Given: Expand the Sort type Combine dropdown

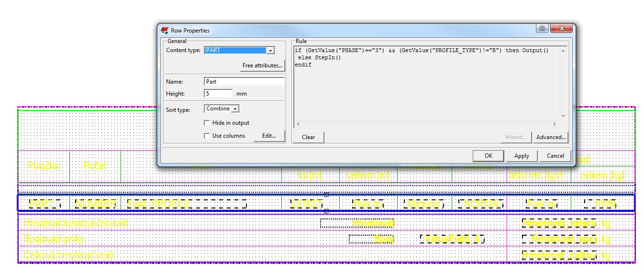Looking at the screenshot, I should pyautogui.click(x=235, y=109).
